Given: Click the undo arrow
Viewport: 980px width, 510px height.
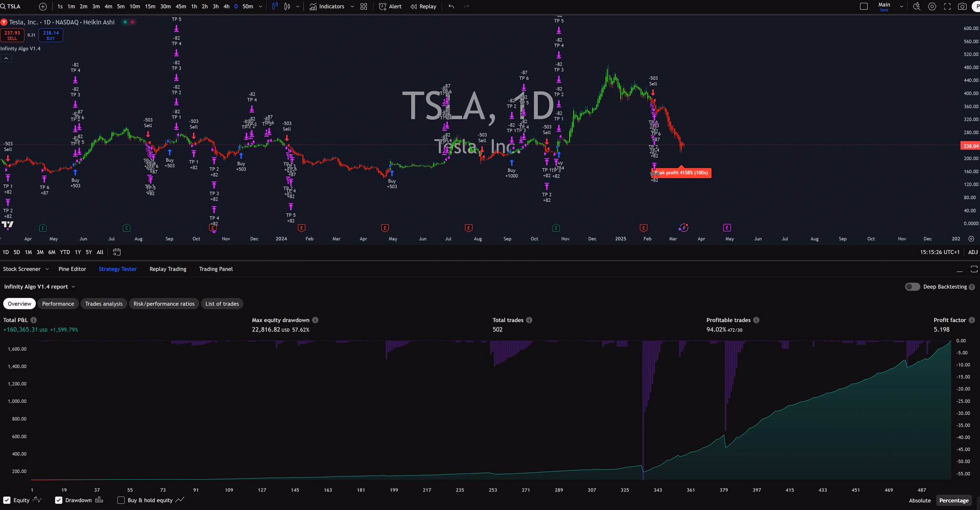Looking at the screenshot, I should 450,6.
